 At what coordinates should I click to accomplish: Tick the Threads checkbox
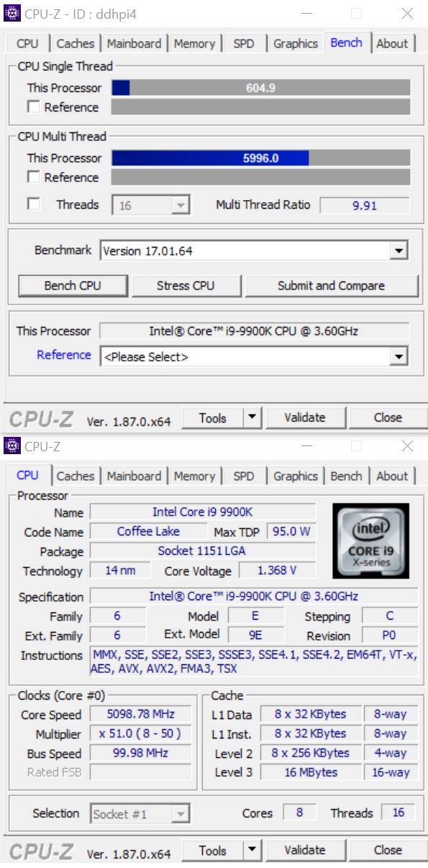pos(33,204)
